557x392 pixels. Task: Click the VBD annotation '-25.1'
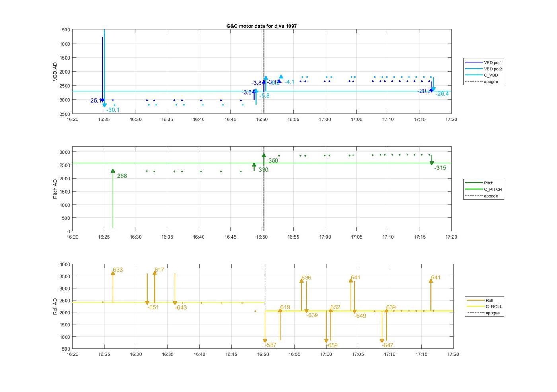point(95,101)
